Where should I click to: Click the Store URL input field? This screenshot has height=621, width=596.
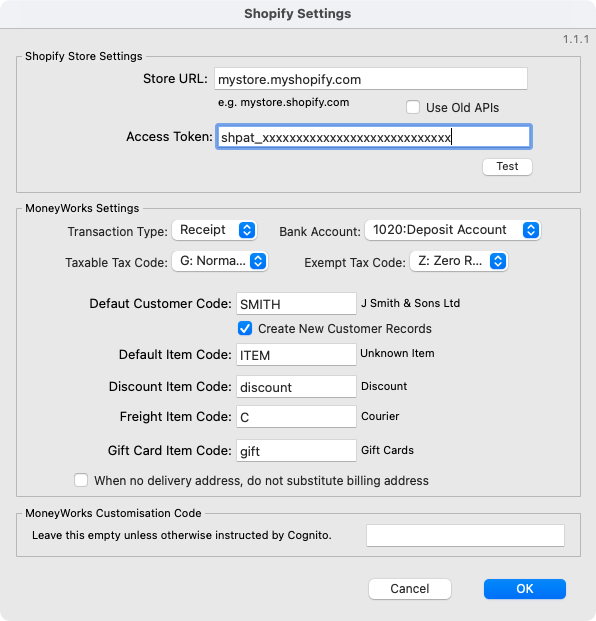click(371, 79)
